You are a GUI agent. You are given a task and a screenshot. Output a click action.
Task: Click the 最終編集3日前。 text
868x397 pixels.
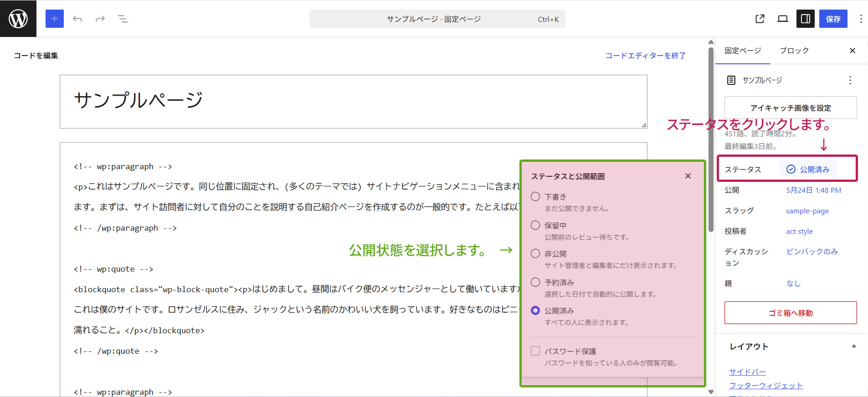pyautogui.click(x=750, y=146)
